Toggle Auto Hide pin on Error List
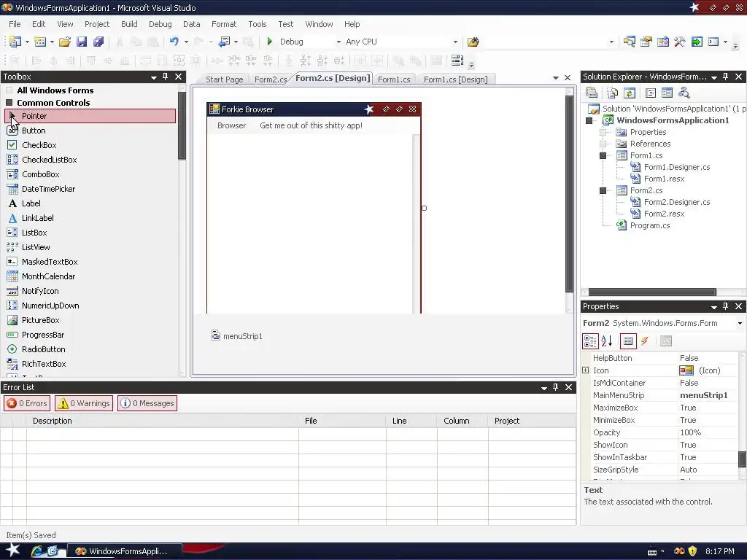The height and width of the screenshot is (560, 747). pos(555,387)
